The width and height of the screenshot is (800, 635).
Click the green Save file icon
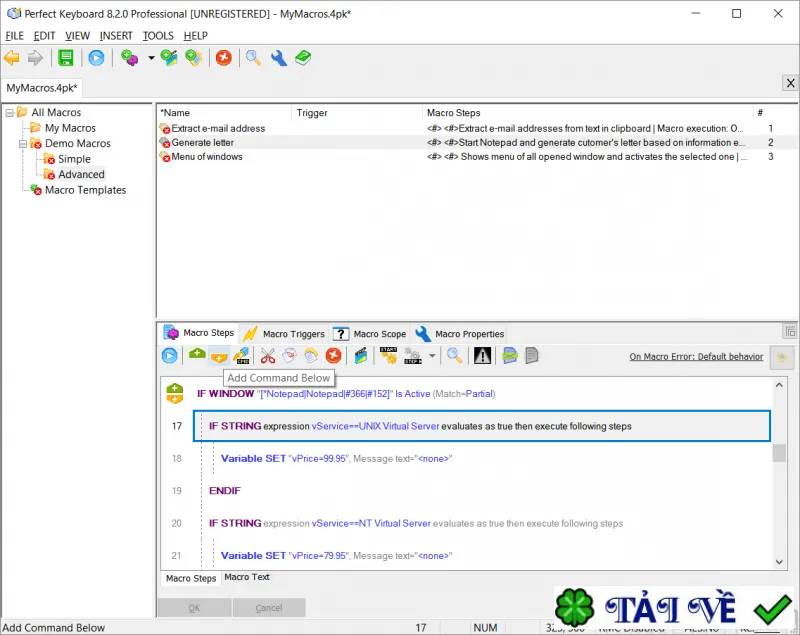66,58
